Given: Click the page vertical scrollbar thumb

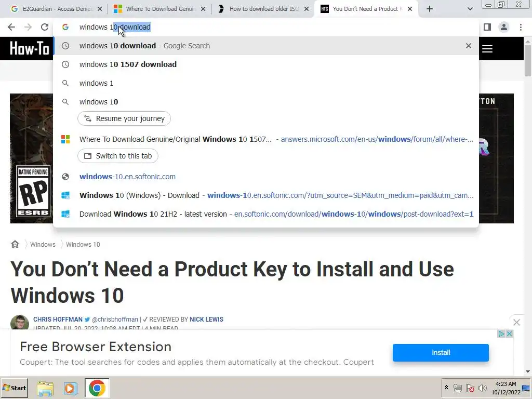Looking at the screenshot, I should (x=528, y=60).
